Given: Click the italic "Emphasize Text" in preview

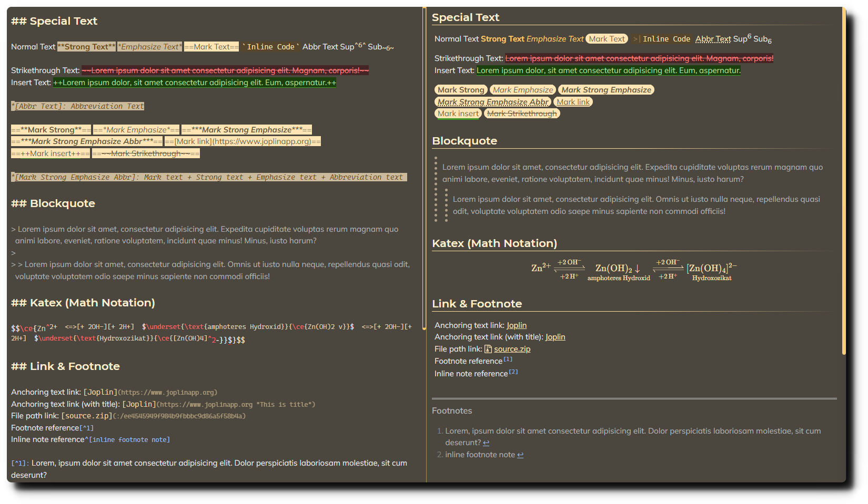Looking at the screenshot, I should (x=555, y=39).
